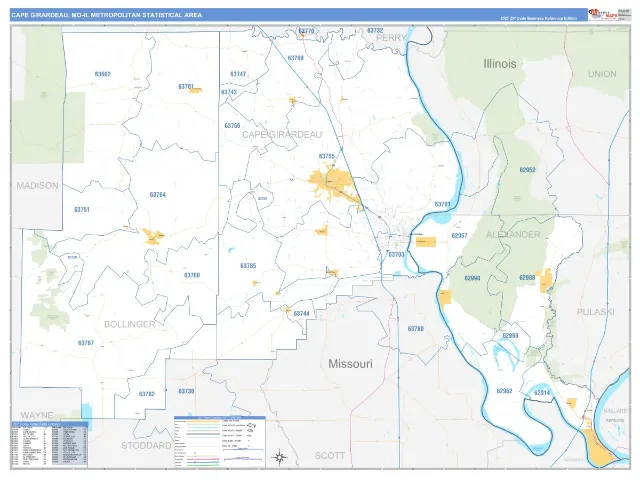Select ZIP code label 63781

[x=186, y=87]
